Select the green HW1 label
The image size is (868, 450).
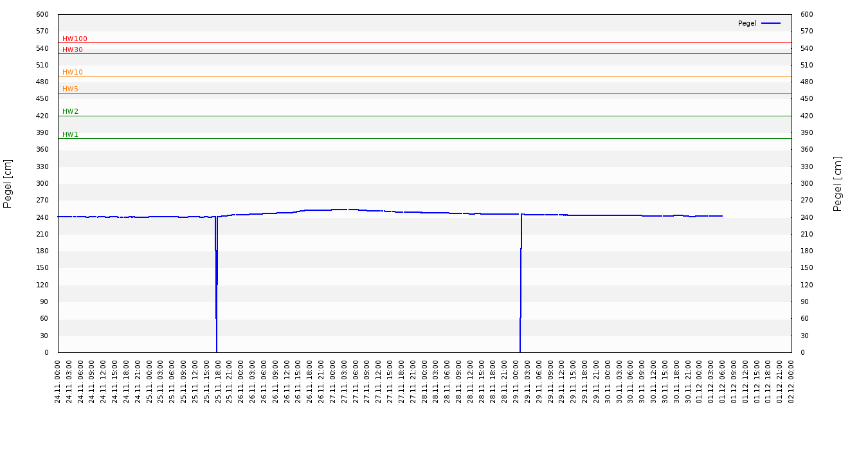(70, 134)
